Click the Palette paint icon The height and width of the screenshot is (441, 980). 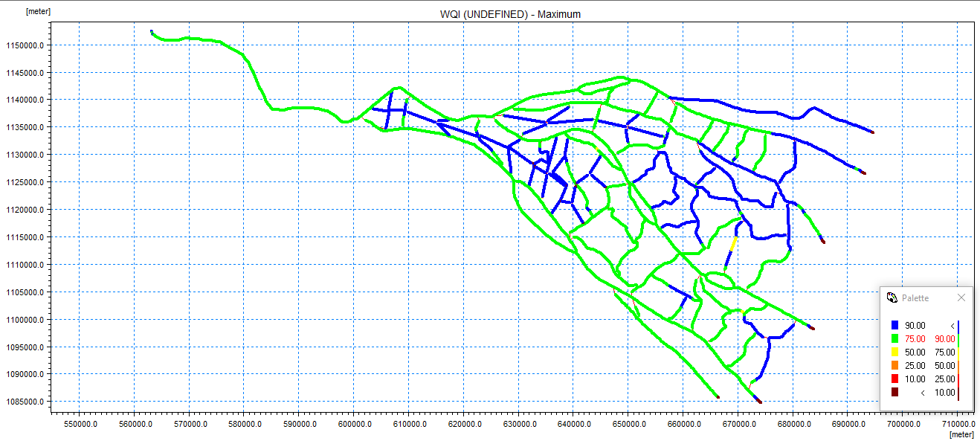(x=892, y=297)
